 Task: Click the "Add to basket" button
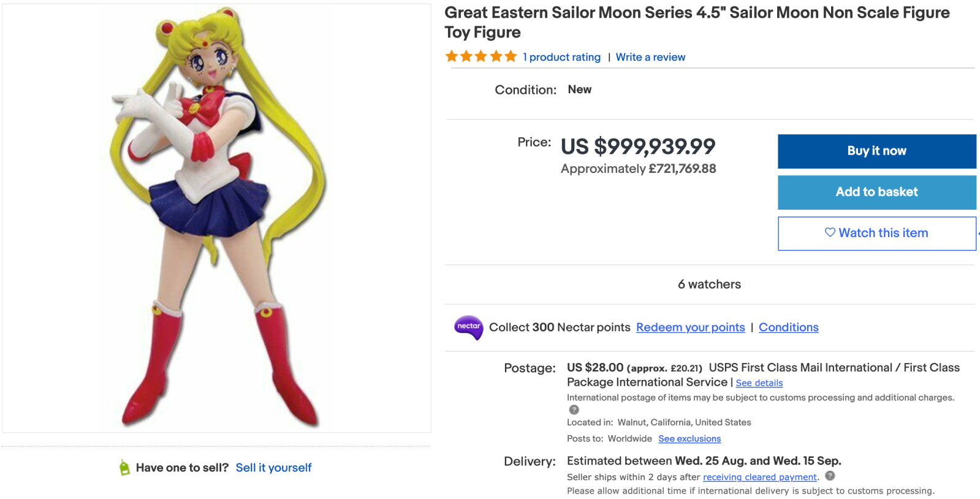point(876,192)
